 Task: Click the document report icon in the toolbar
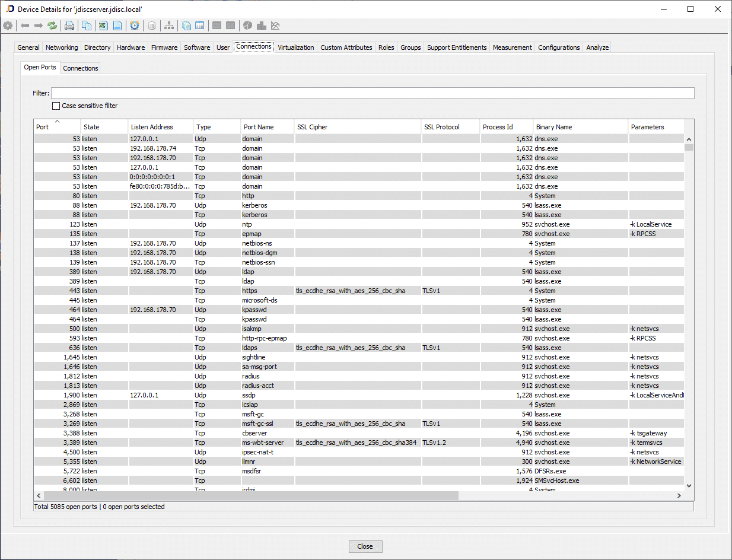[x=117, y=26]
